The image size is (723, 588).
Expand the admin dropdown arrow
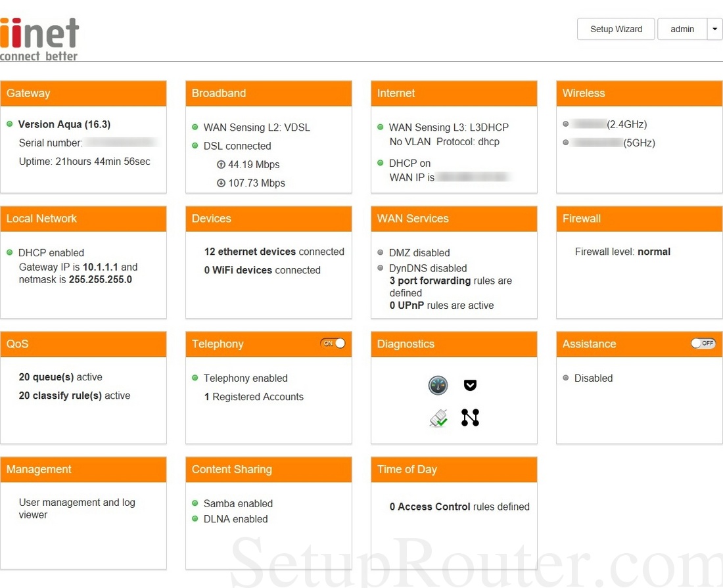click(714, 29)
